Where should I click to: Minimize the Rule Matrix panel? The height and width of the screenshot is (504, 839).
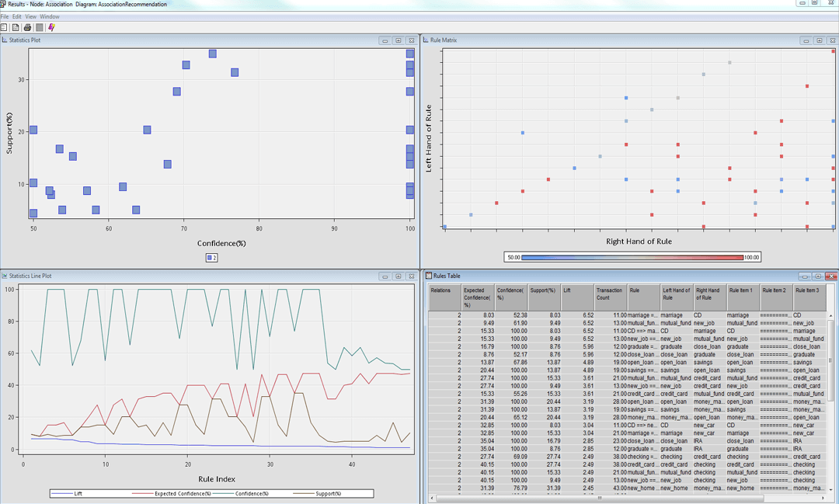tap(806, 40)
